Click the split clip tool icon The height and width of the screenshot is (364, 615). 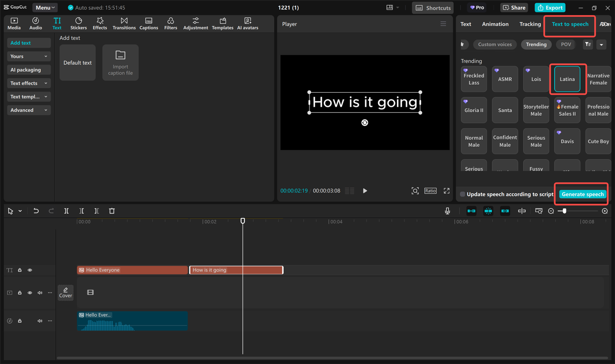(x=66, y=211)
